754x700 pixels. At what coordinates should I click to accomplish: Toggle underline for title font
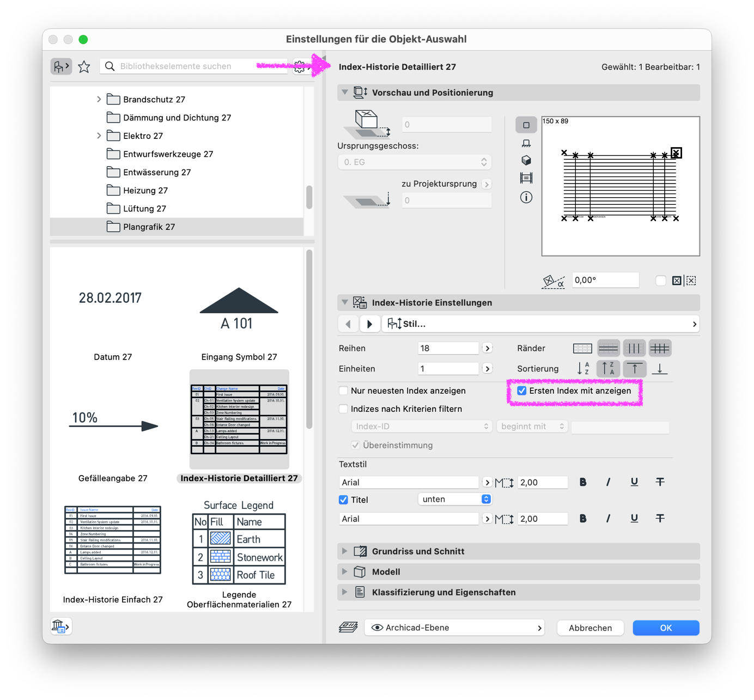tap(634, 519)
